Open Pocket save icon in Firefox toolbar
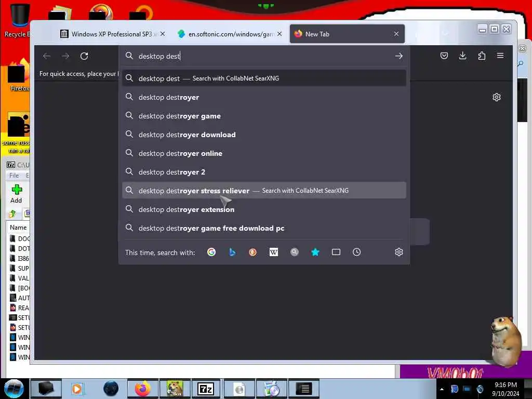The width and height of the screenshot is (532, 399). pyautogui.click(x=444, y=56)
